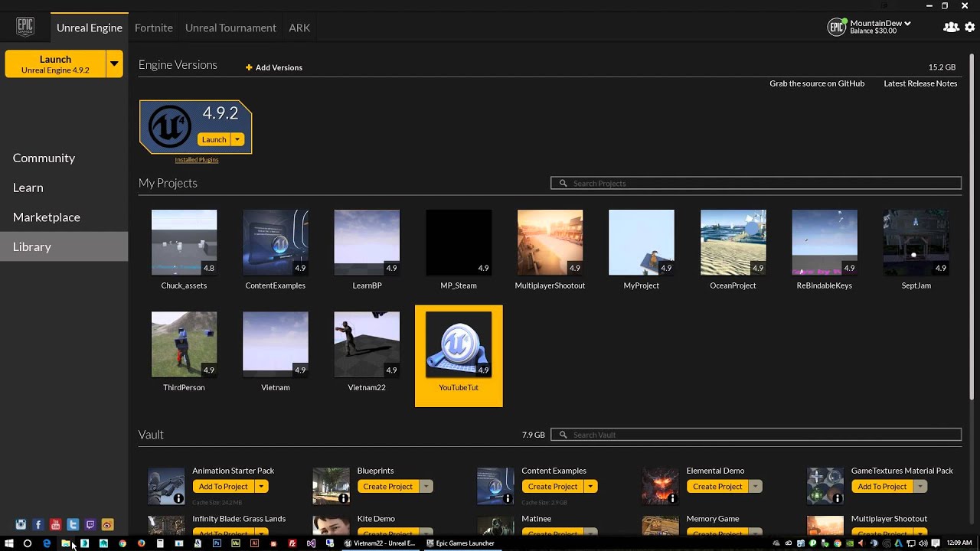Screen dimensions: 980x551
Task: Open the Twitter social icon
Action: [73, 525]
